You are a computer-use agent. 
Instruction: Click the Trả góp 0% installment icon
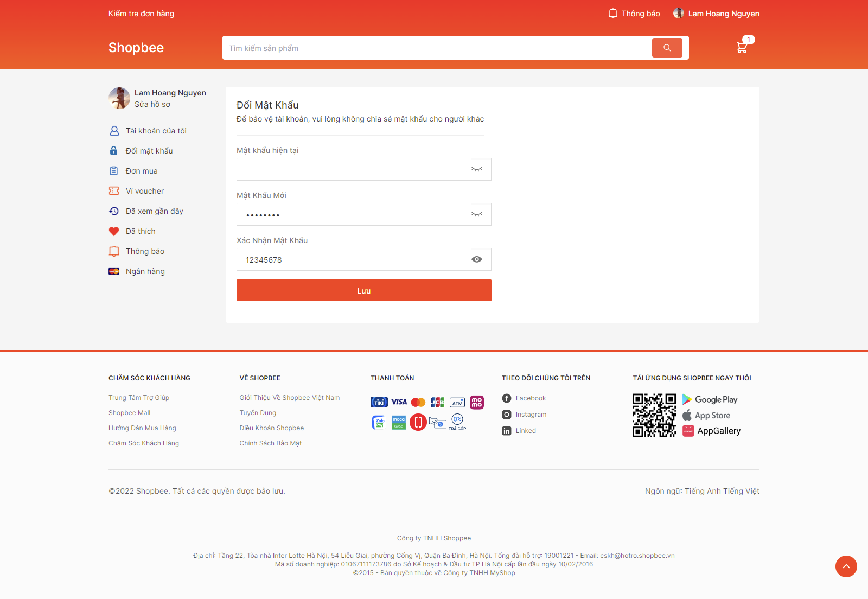[457, 422]
